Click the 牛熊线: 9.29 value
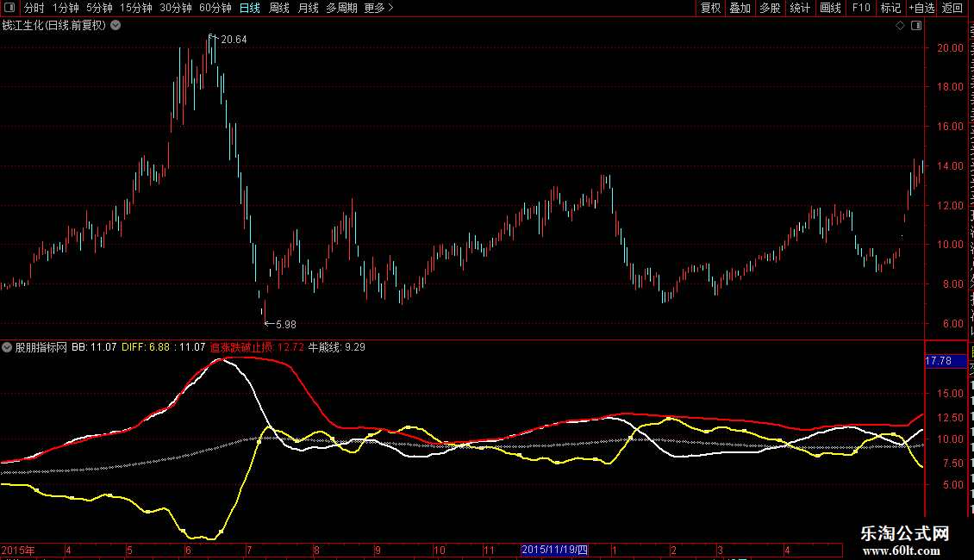Viewport: 974px width, 560px height. coord(337,348)
